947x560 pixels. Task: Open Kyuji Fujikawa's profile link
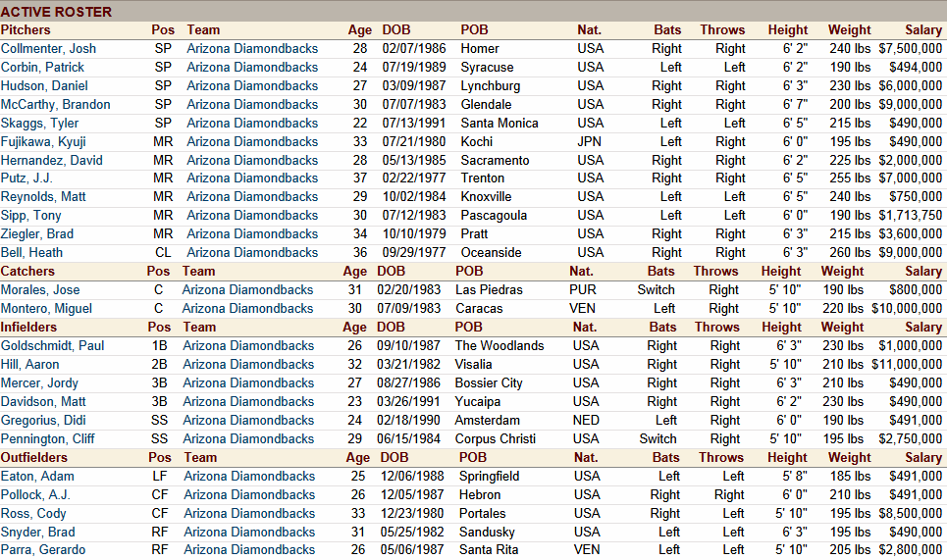click(x=43, y=141)
